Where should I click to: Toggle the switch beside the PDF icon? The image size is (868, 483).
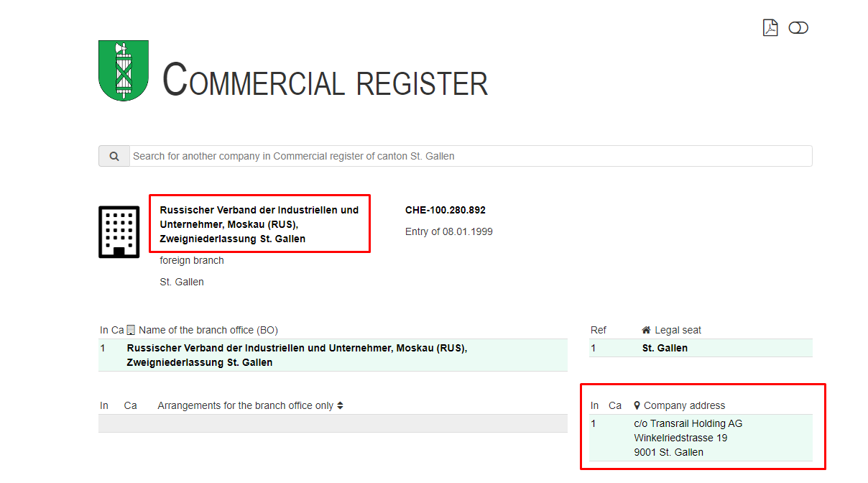(798, 28)
